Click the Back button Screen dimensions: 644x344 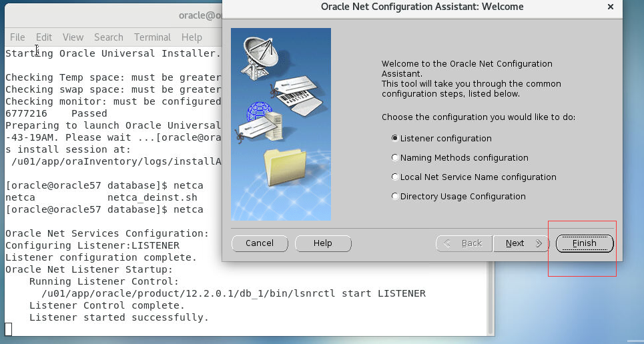464,243
